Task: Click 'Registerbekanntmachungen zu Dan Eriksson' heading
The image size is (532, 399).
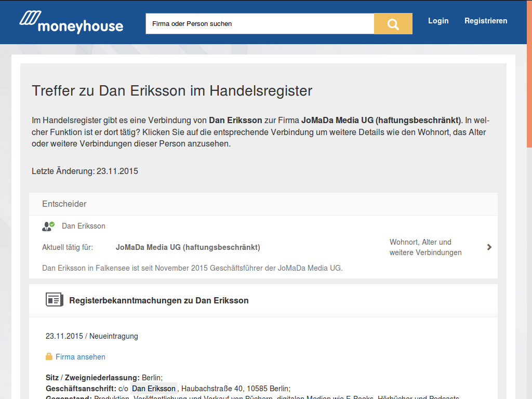Action: pyautogui.click(x=158, y=300)
